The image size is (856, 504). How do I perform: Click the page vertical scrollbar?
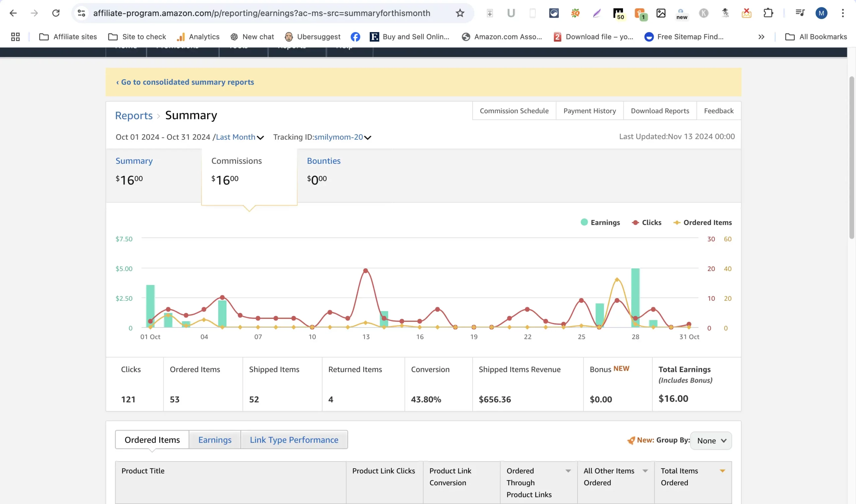click(852, 158)
